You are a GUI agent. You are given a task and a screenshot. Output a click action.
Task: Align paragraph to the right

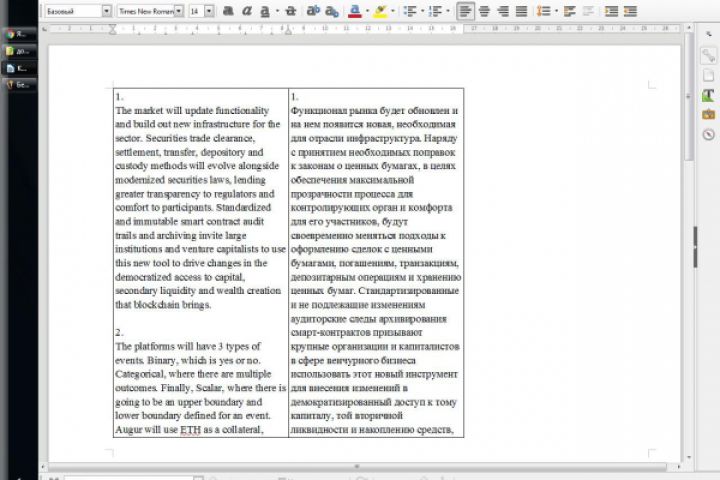click(x=503, y=11)
